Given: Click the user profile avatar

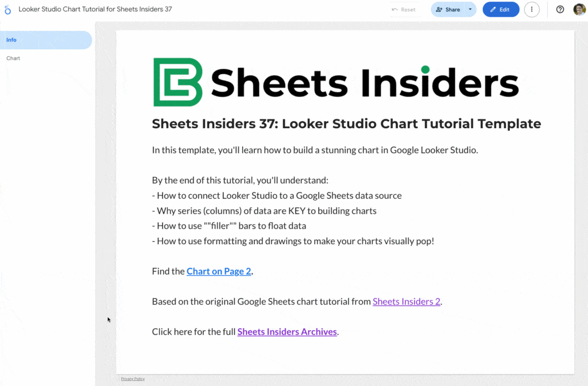Looking at the screenshot, I should (579, 10).
